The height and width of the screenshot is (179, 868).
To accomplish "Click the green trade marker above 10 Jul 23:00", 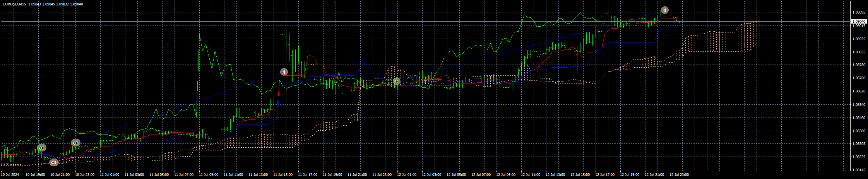I will point(75,143).
